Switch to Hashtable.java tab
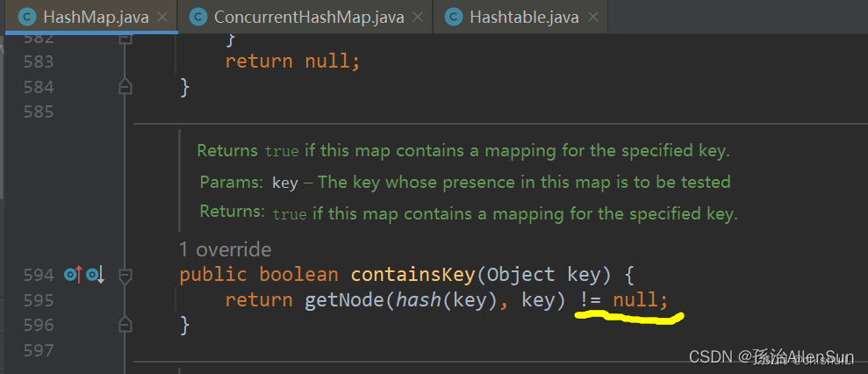This screenshot has height=374, width=868. 521,18
